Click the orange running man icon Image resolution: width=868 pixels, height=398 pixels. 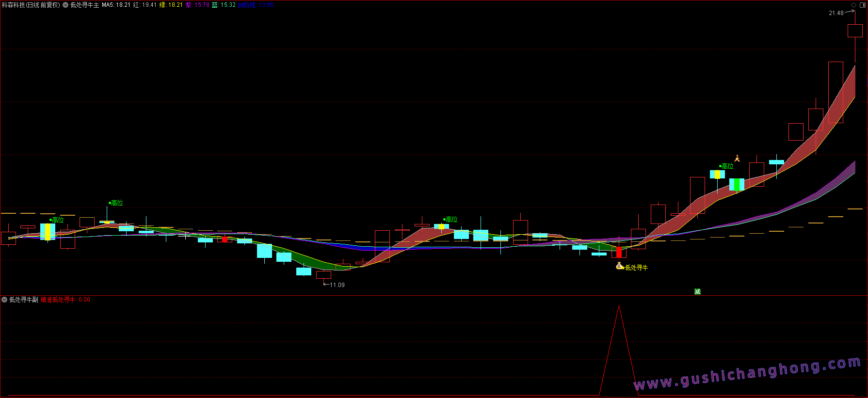pyautogui.click(x=737, y=159)
